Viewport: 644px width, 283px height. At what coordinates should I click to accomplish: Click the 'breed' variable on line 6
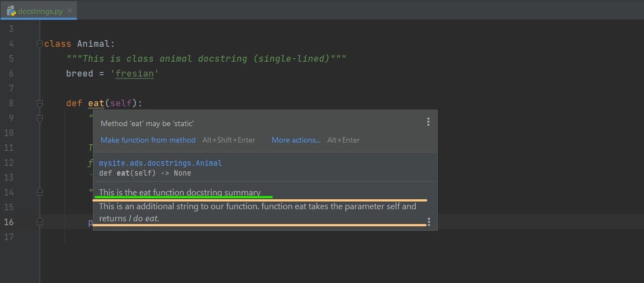coord(80,74)
